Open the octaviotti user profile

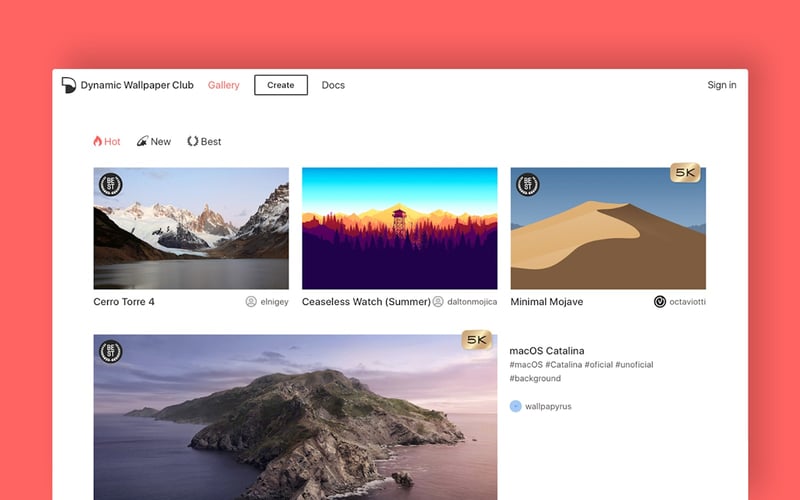688,302
